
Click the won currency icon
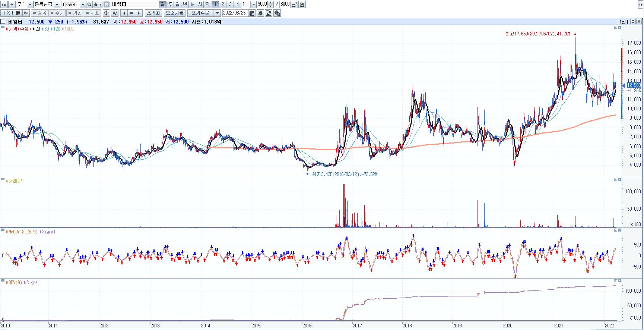pos(114,13)
